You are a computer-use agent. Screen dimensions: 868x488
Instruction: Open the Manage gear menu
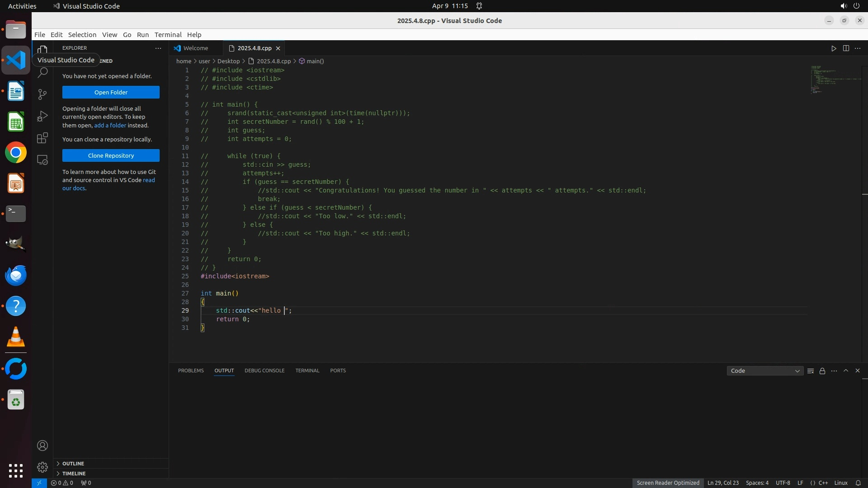pos(42,467)
